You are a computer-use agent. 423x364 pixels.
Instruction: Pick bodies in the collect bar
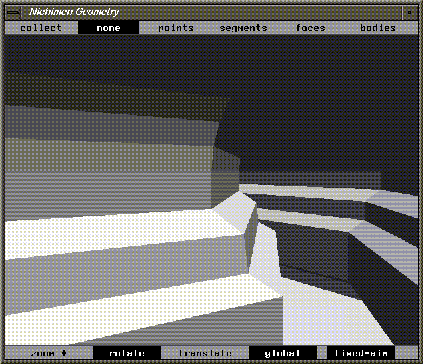[378, 28]
